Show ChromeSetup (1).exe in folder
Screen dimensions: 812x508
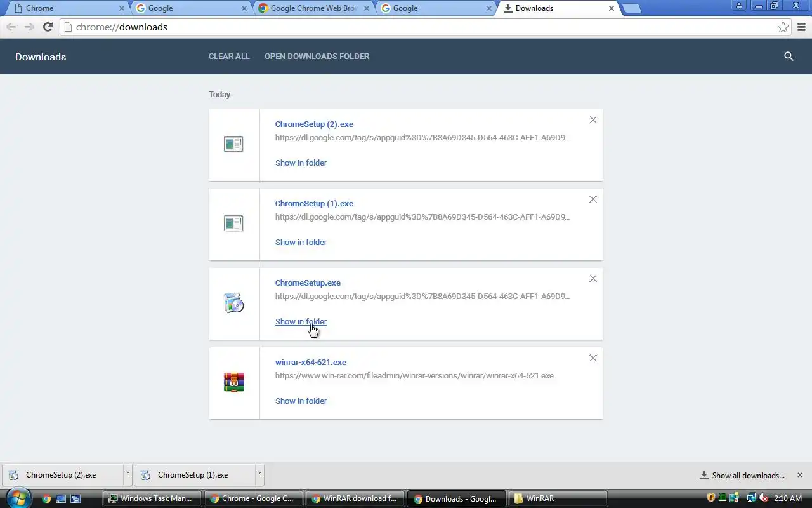[301, 242]
